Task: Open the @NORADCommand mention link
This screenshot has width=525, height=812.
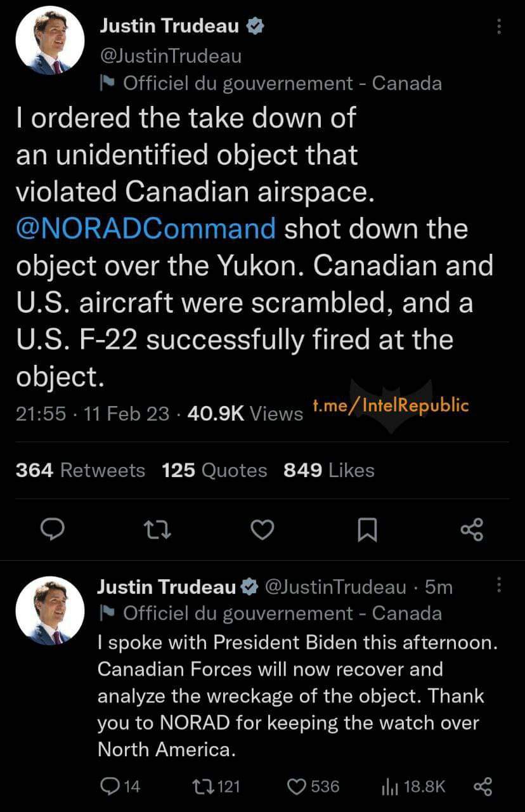Action: [x=146, y=228]
